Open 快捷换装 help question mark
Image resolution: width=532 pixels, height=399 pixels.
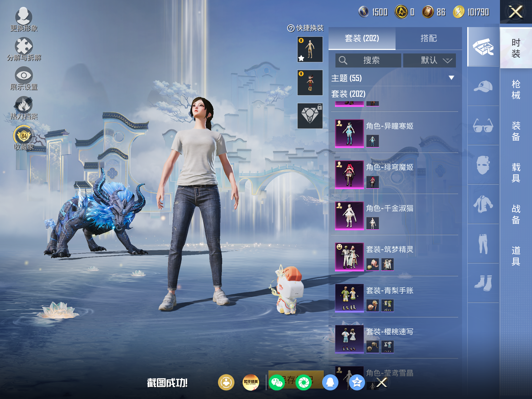click(291, 28)
